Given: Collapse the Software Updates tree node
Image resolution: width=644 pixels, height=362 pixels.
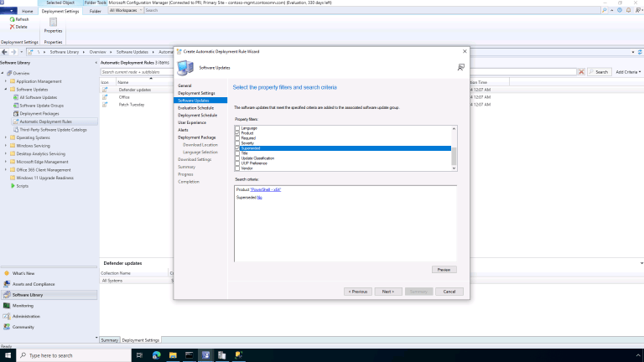Looking at the screenshot, I should [6, 89].
